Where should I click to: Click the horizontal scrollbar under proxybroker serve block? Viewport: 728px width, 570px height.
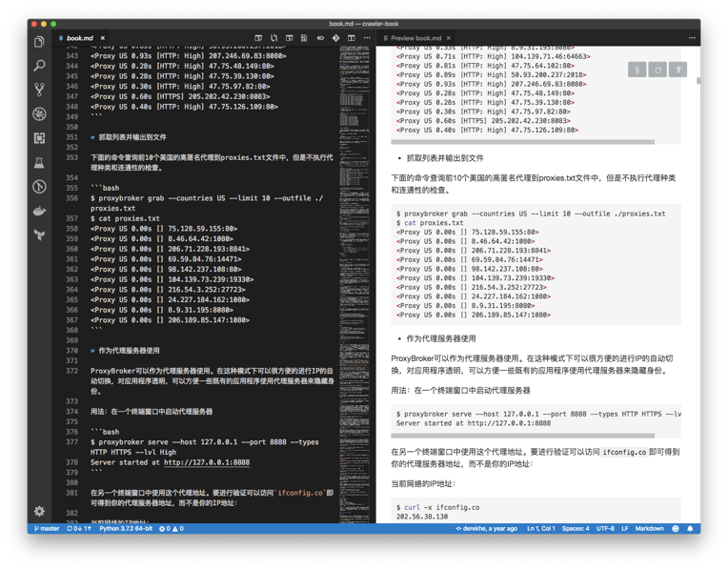[523, 436]
